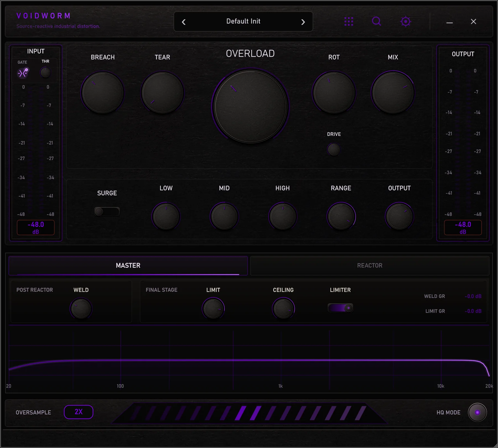498x448 pixels.
Task: Disable the LIMITER toggle
Action: 340,308
